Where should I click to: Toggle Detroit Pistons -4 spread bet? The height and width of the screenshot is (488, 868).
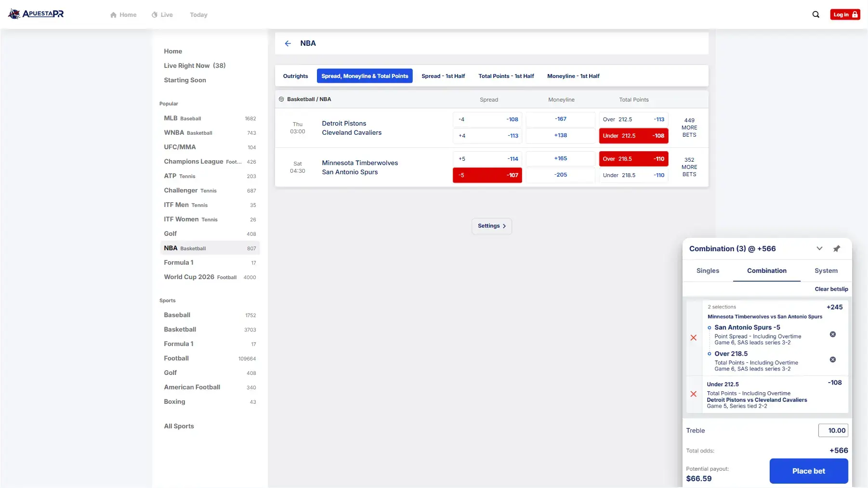(x=487, y=119)
